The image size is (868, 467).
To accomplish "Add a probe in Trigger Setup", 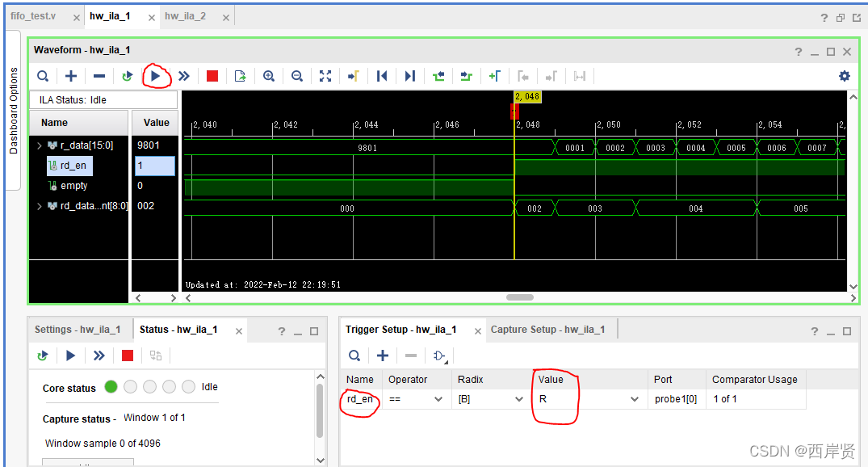I will click(x=383, y=356).
